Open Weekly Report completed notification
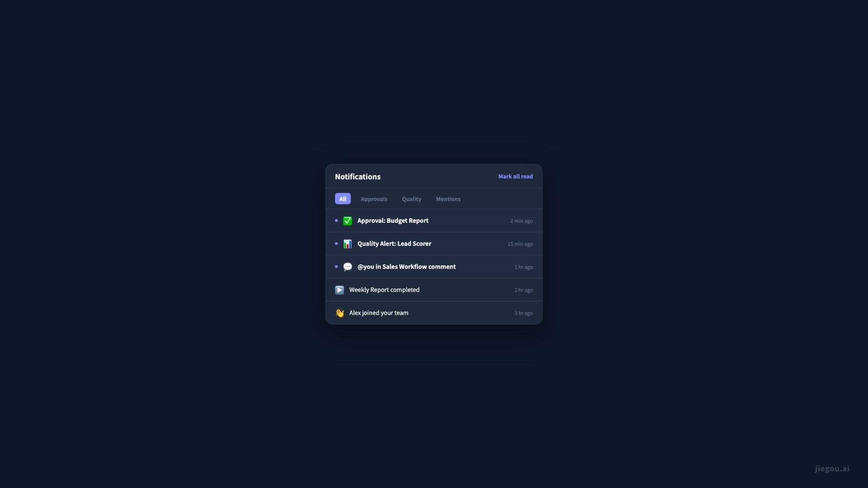Image resolution: width=868 pixels, height=488 pixels. [434, 290]
